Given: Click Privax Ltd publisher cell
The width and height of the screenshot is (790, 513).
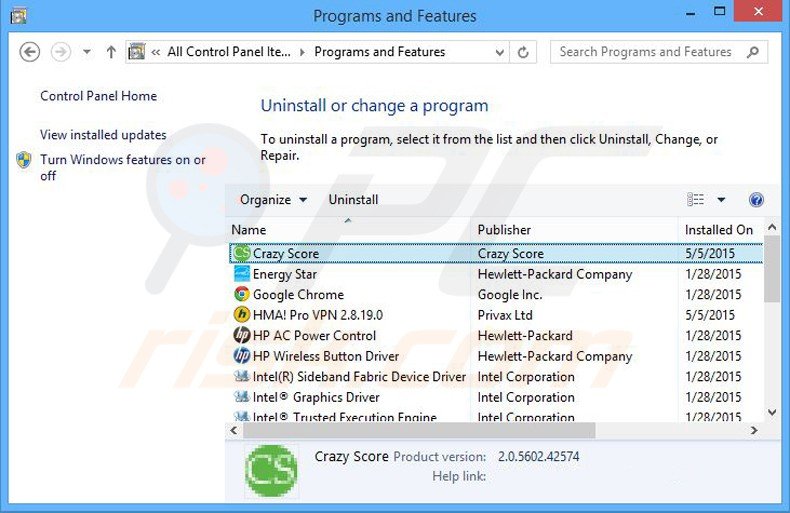Looking at the screenshot, I should (505, 315).
